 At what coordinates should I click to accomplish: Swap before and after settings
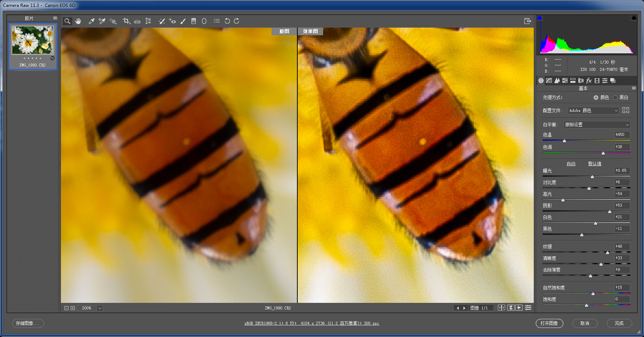[511, 308]
